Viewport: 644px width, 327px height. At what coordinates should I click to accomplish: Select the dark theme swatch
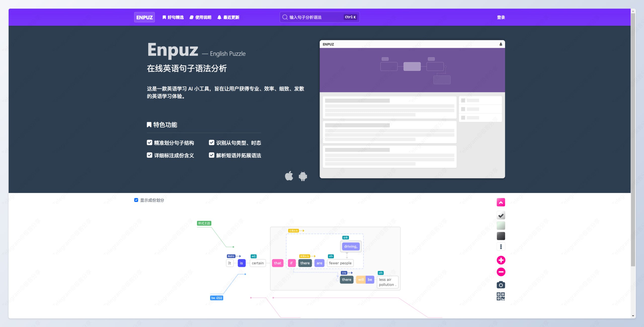coord(501,236)
